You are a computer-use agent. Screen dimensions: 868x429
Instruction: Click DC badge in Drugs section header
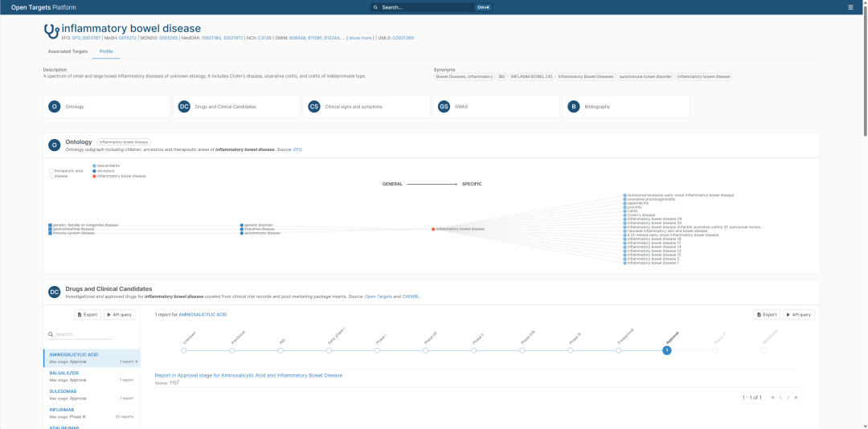pyautogui.click(x=55, y=292)
